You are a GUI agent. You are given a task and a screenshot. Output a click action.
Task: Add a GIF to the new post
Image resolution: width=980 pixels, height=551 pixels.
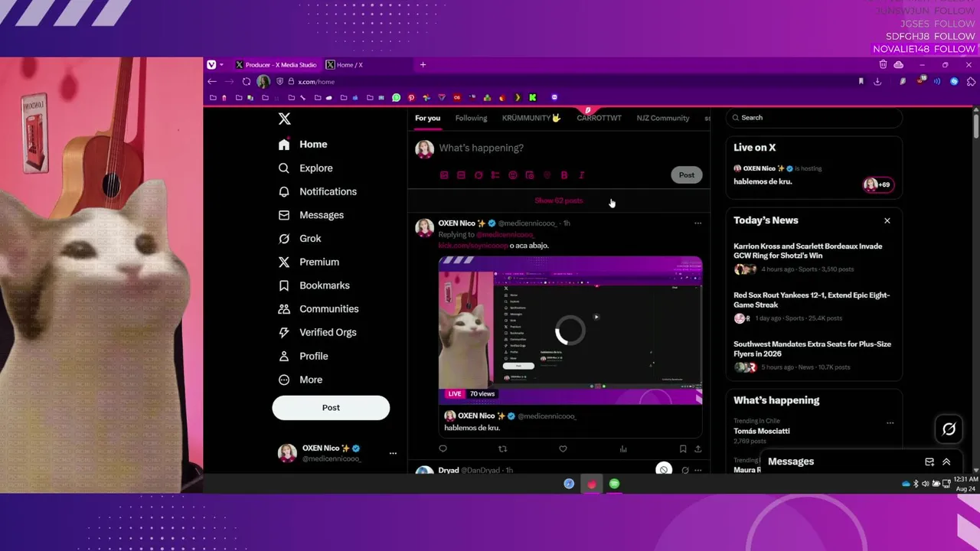pyautogui.click(x=461, y=175)
